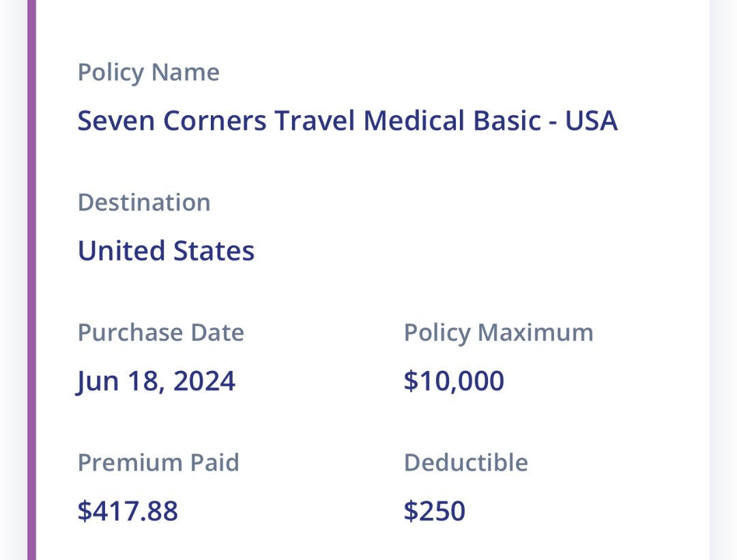Viewport: 737px width, 560px height.
Task: Click "USA" at end of policy name
Action: (x=591, y=121)
